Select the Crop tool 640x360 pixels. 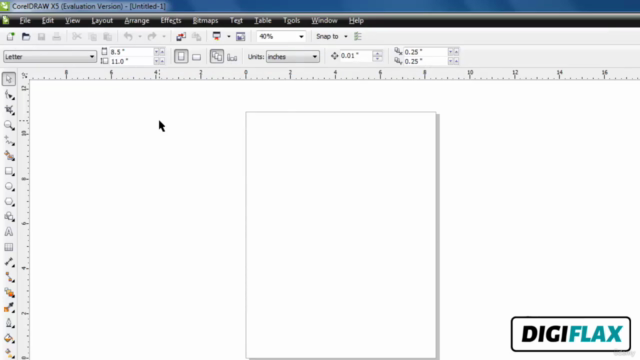[9, 110]
